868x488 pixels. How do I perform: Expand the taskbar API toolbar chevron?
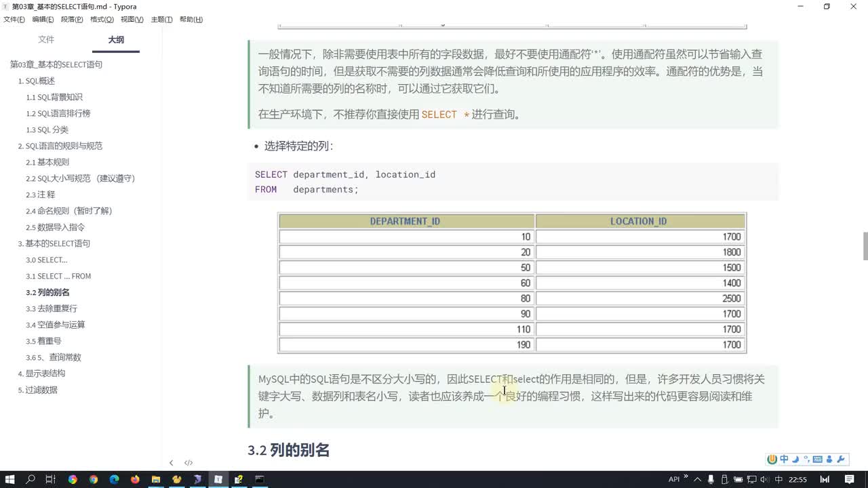686,476
